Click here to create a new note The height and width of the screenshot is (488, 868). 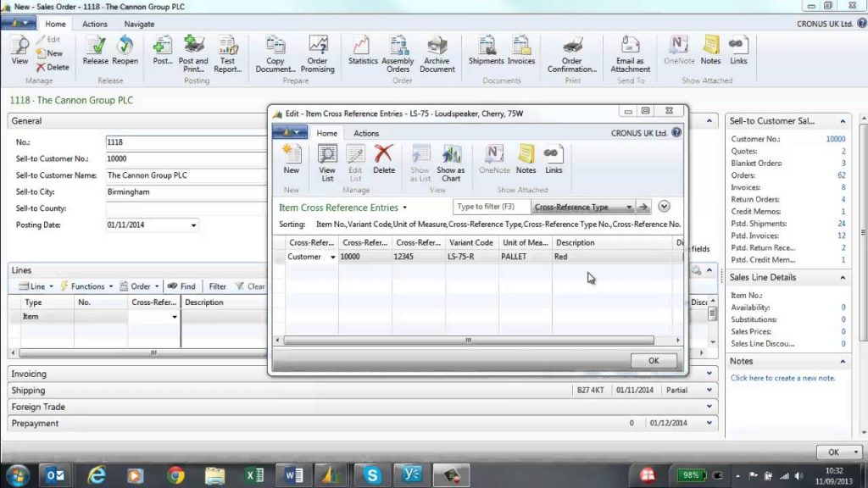[x=782, y=379]
